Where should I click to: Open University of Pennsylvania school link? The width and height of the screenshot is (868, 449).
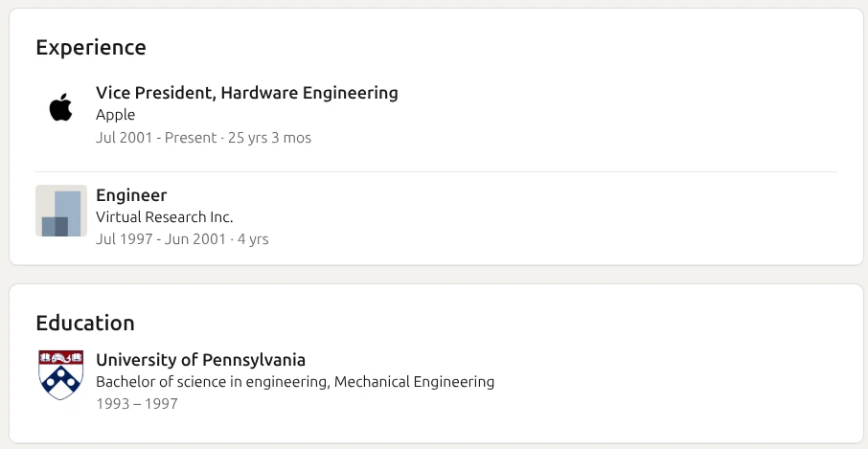tap(200, 360)
